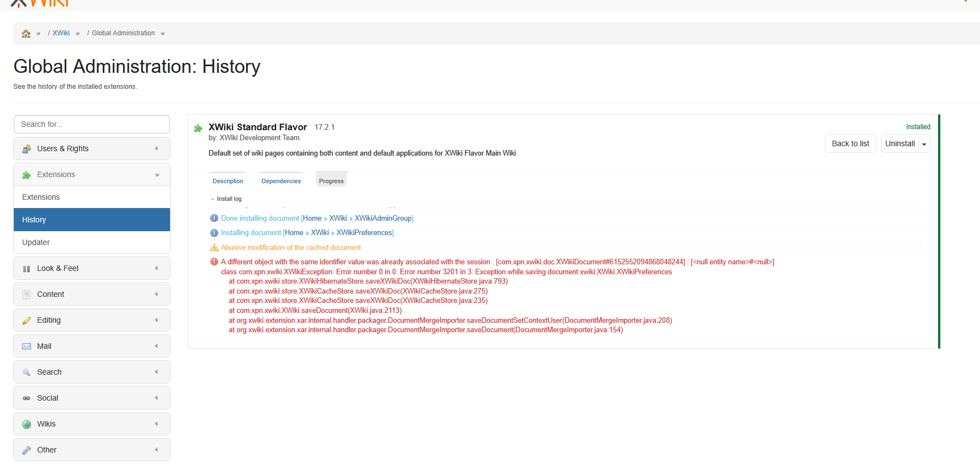Click the Editing pencil icon

pyautogui.click(x=27, y=321)
